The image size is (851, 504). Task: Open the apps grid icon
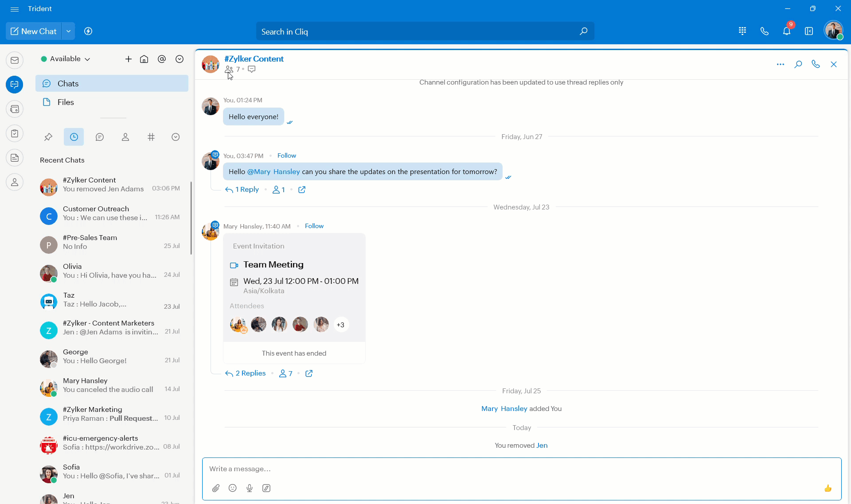tap(742, 31)
